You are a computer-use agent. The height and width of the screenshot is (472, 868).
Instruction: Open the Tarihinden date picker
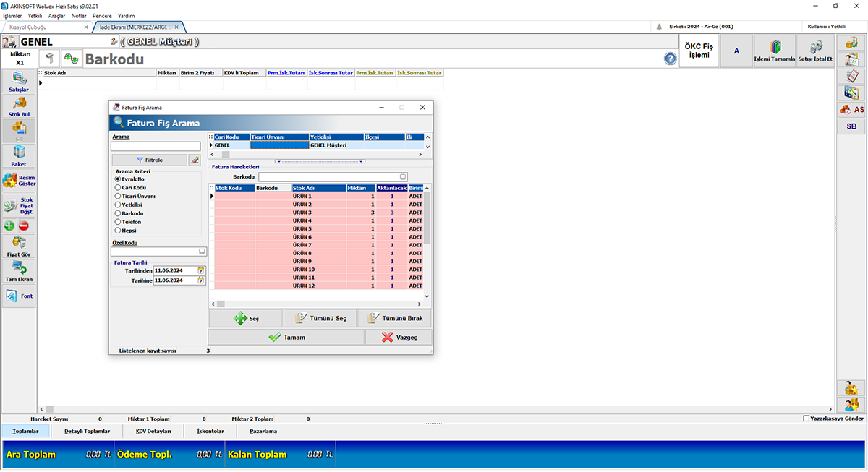click(200, 270)
